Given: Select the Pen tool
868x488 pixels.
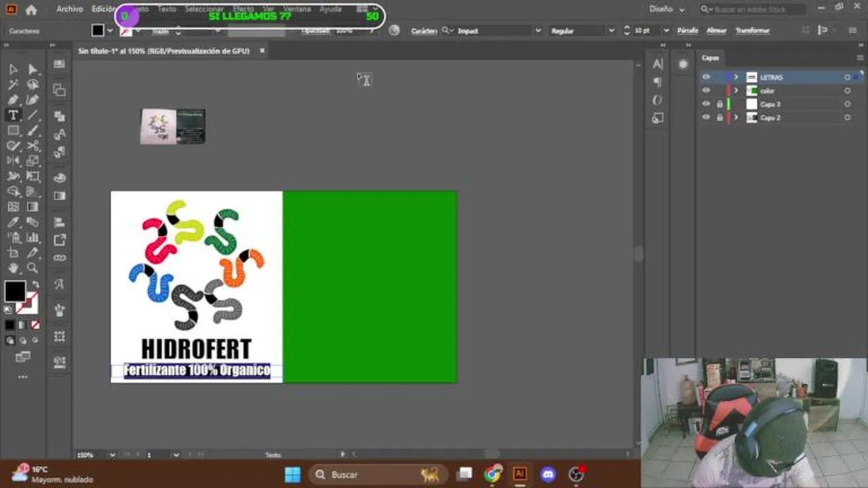Looking at the screenshot, I should coord(13,100).
